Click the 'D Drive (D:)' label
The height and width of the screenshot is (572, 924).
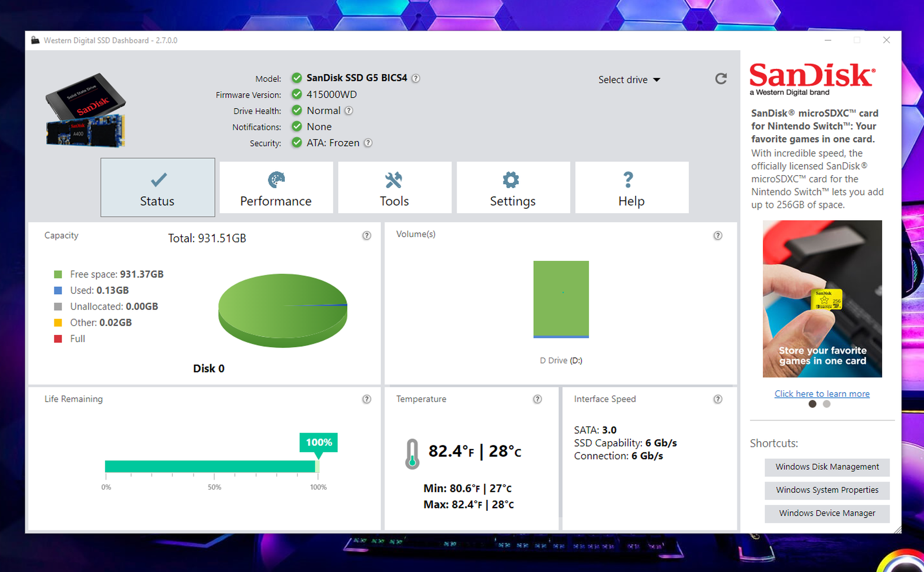pyautogui.click(x=561, y=360)
